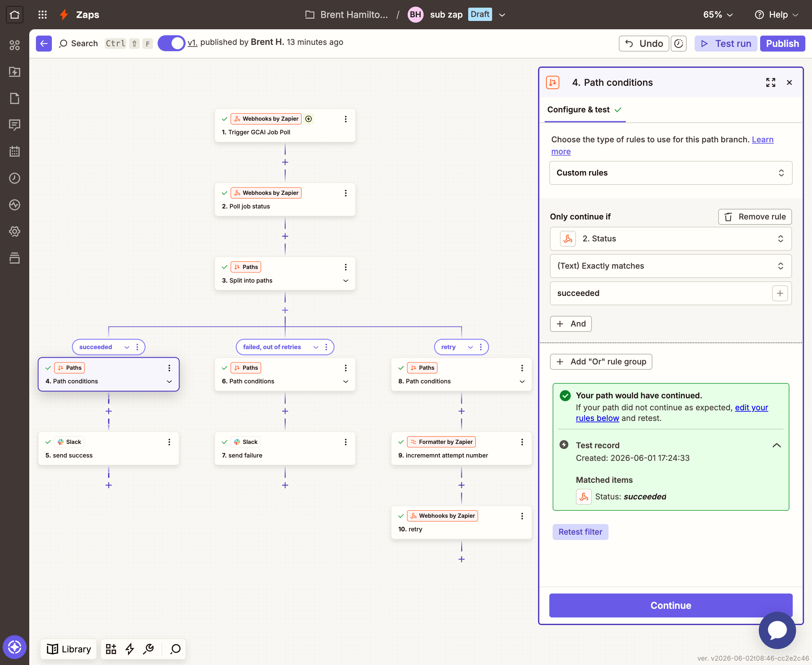
Task: Open the AI copilot icon at sidebar bottom
Action: tap(15, 647)
